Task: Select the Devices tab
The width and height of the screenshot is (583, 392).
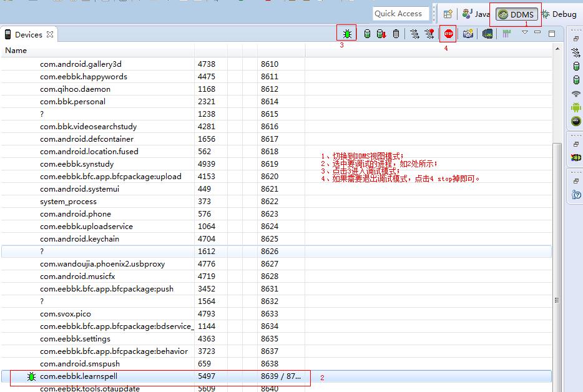Action: tap(29, 34)
